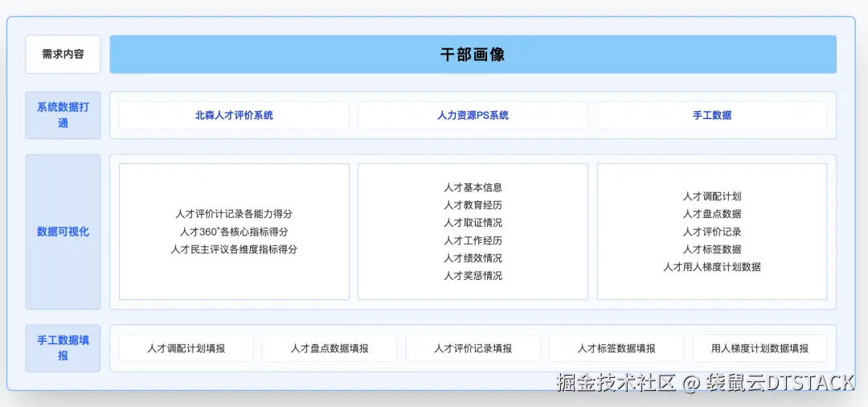Click the 系统数据打通 side label

coord(63,115)
